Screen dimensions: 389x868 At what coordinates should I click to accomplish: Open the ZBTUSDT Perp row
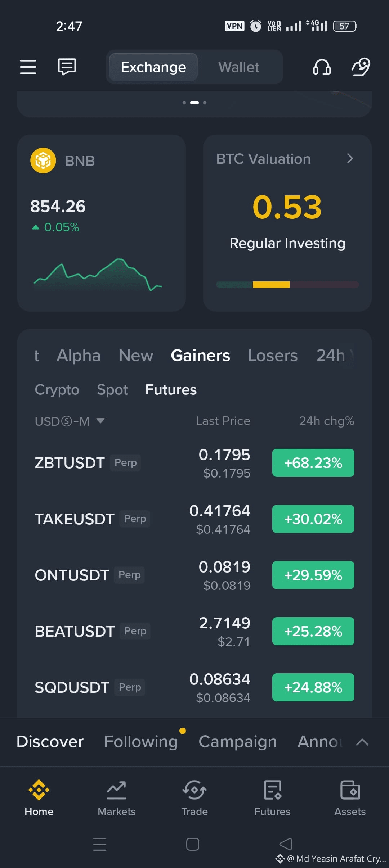pyautogui.click(x=194, y=463)
